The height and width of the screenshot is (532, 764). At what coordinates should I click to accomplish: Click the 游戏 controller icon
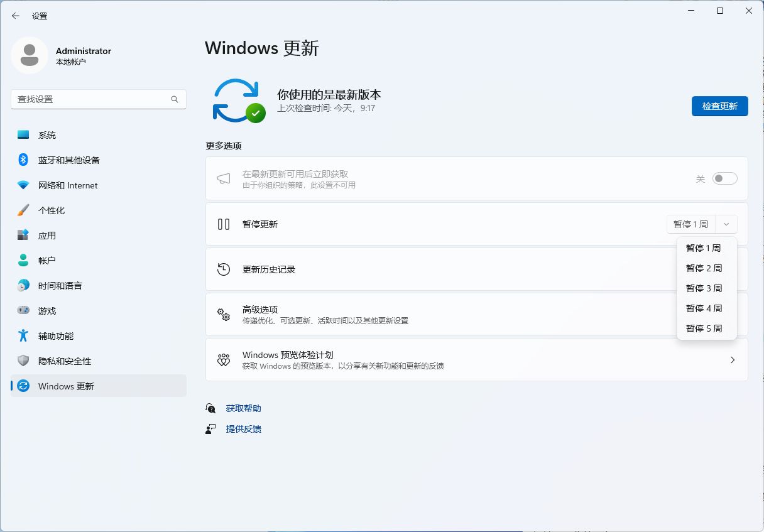tap(23, 311)
